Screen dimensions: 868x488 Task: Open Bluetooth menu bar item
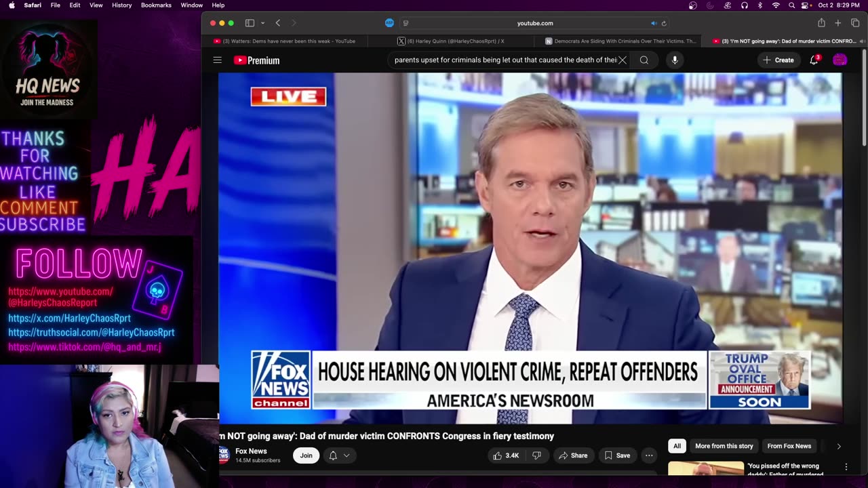tap(759, 5)
